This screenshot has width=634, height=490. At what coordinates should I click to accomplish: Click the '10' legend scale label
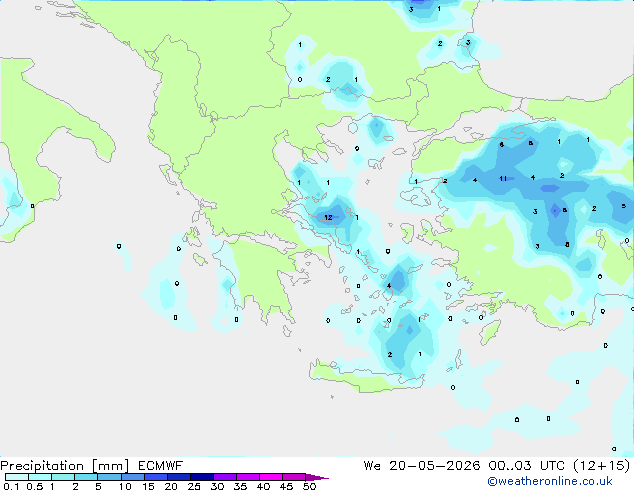[x=125, y=486]
